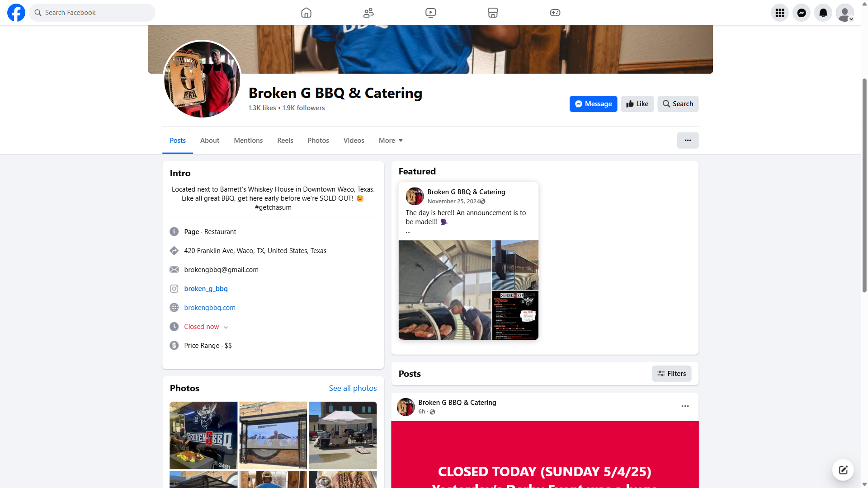Expand the Closed now hours chevron
868x488 pixels.
tap(226, 327)
